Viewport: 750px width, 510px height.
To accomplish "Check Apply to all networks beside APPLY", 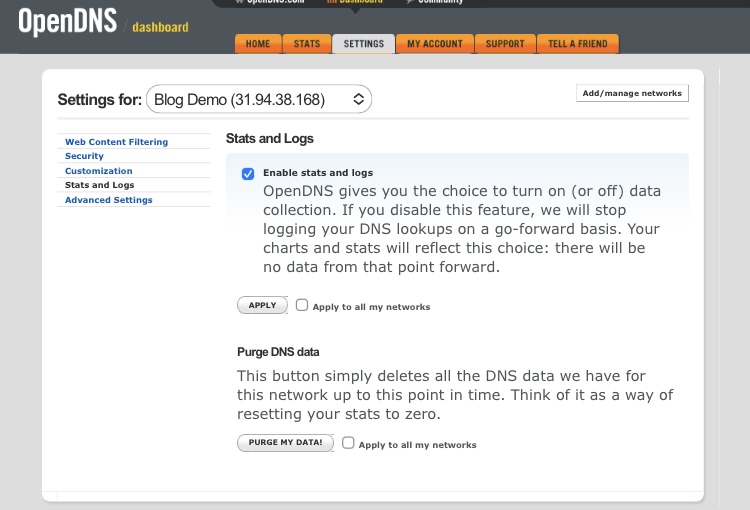I will 302,305.
